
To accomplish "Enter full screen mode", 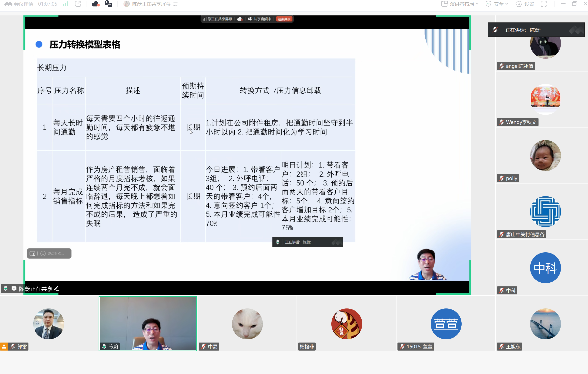I will pos(544,4).
